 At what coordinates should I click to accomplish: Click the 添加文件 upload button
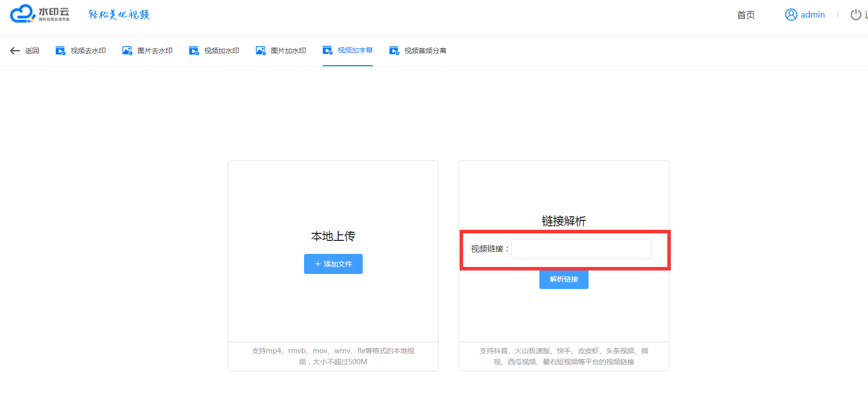coord(333,264)
